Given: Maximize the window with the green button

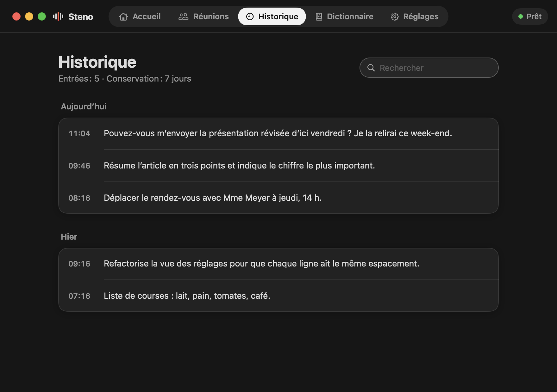Looking at the screenshot, I should [42, 16].
